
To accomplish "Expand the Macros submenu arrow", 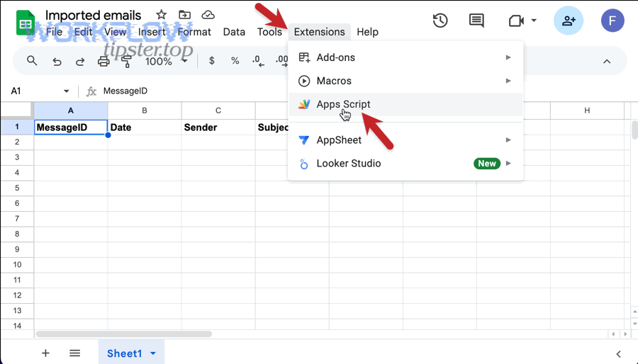I will coord(508,81).
